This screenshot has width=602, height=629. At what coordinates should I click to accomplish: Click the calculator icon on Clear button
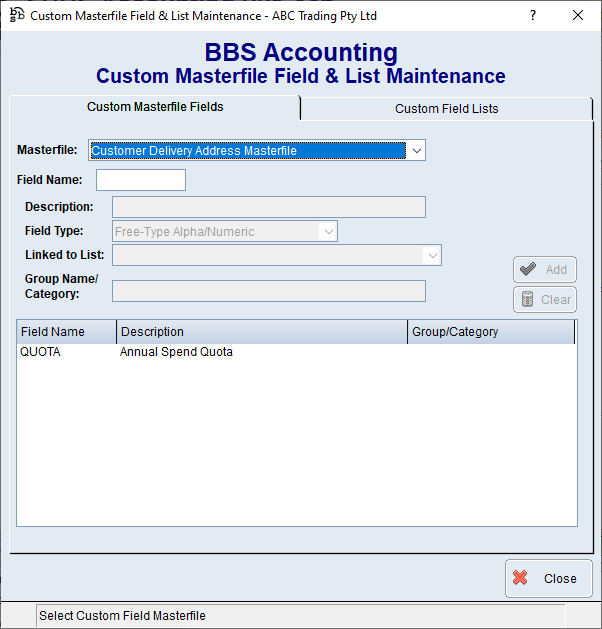click(527, 299)
